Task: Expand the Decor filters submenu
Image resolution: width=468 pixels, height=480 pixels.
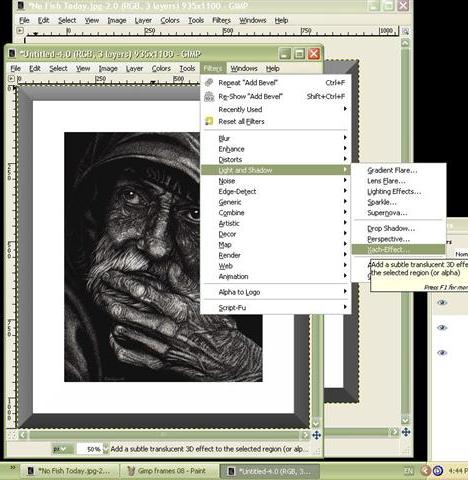Action: point(276,234)
